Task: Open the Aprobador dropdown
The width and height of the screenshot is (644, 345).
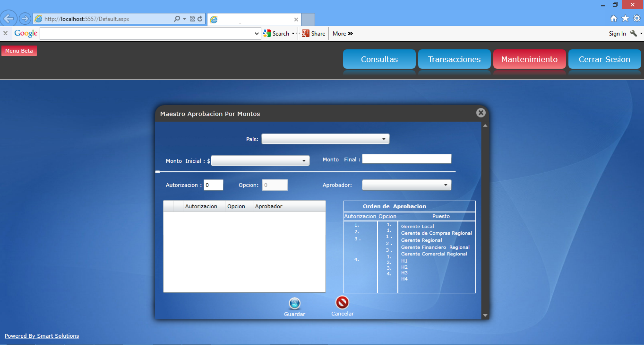Action: [x=407, y=185]
